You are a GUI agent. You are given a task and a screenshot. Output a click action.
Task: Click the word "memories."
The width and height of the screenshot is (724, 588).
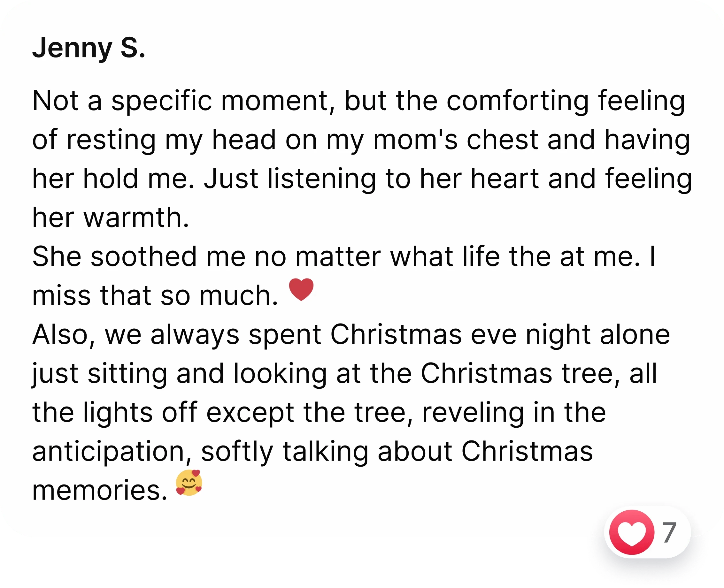click(100, 490)
